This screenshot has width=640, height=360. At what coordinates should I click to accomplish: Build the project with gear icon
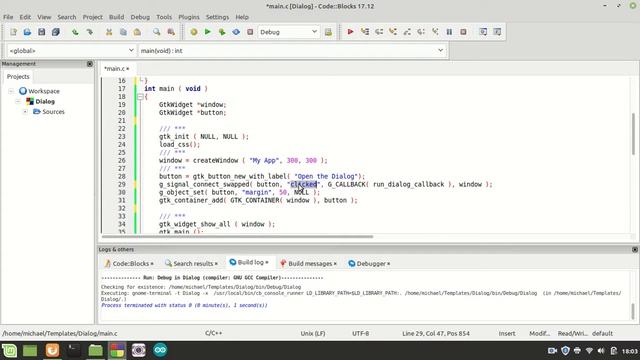click(194, 32)
